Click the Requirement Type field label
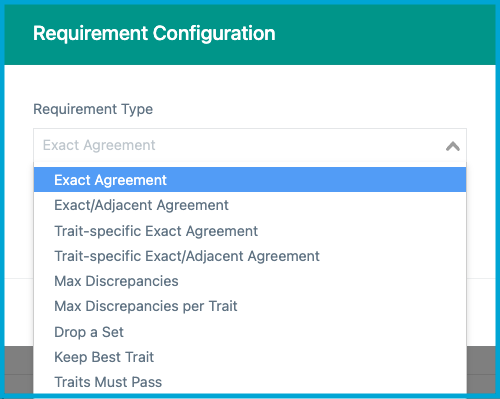The width and height of the screenshot is (500, 399). (93, 109)
